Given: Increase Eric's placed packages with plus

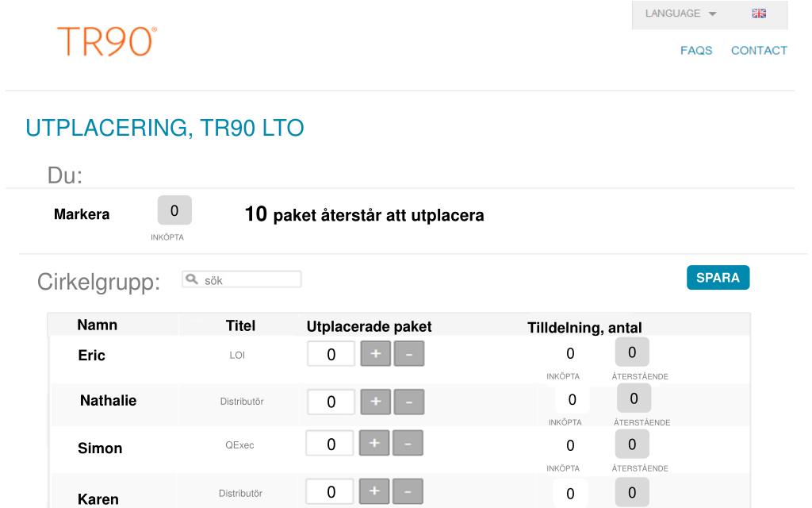Looking at the screenshot, I should coord(375,353).
